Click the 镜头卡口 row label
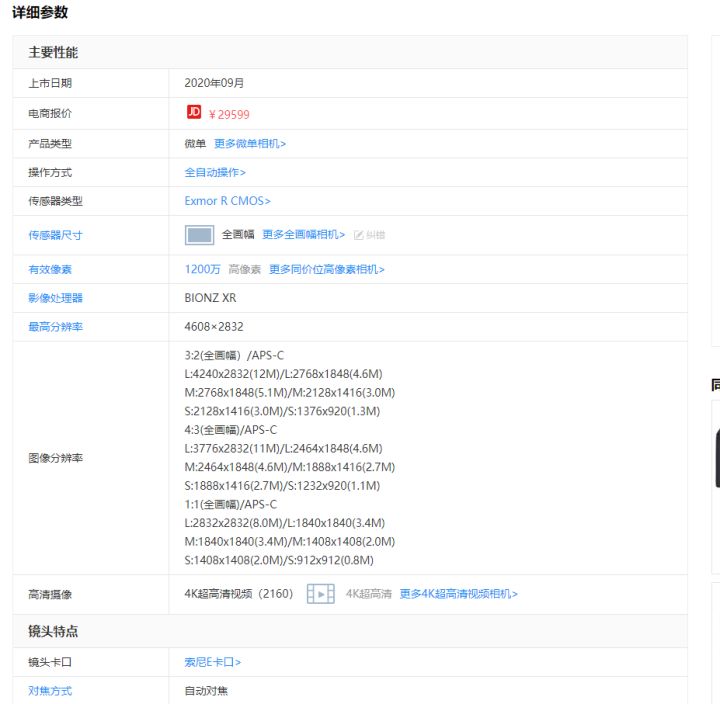Screen dimensions: 720x704 (x=50, y=662)
